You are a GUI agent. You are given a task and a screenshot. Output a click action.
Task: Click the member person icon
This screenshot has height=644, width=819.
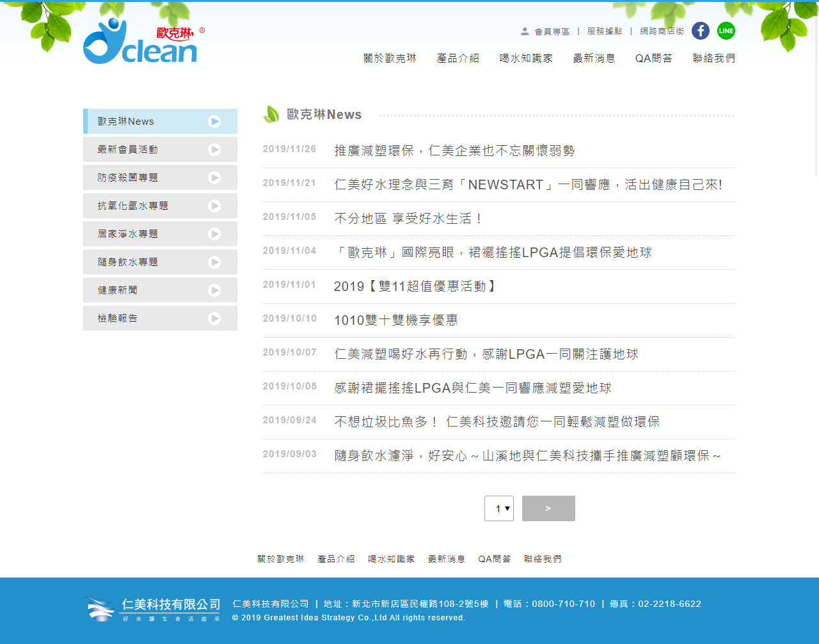click(x=525, y=31)
